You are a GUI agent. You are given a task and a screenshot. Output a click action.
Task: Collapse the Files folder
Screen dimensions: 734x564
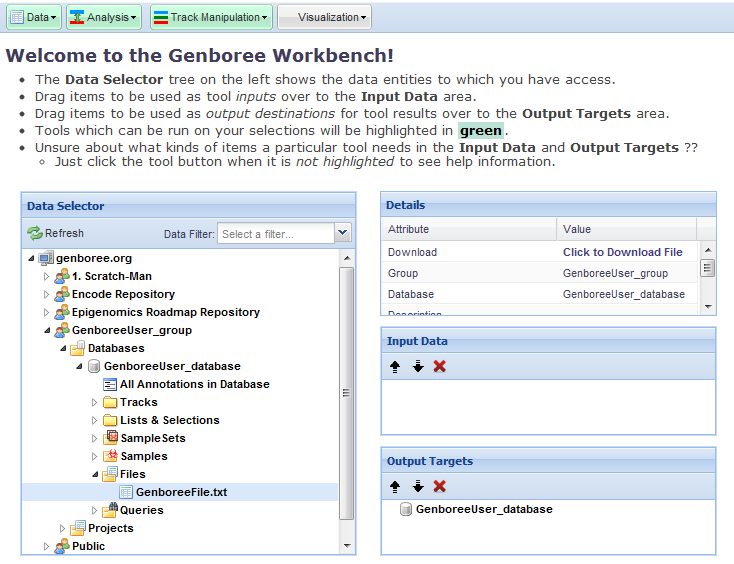pos(95,474)
